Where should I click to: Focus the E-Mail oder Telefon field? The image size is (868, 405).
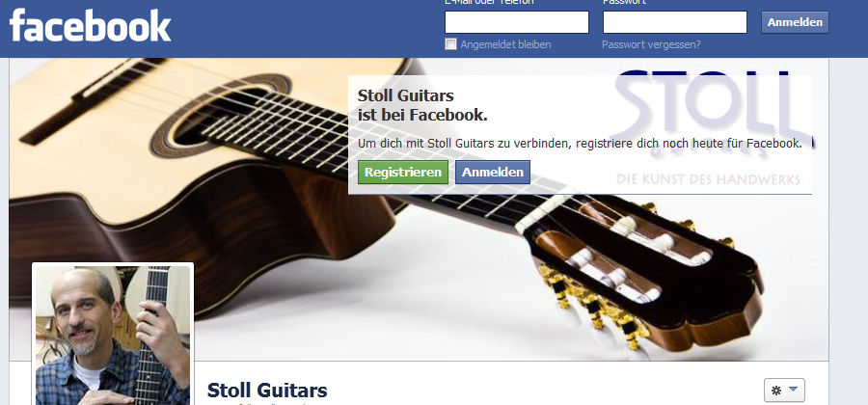(517, 22)
